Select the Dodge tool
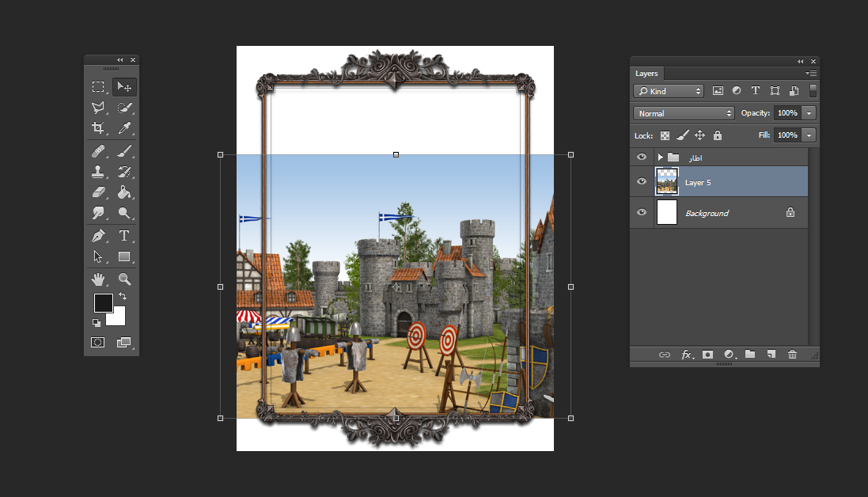 [x=124, y=213]
